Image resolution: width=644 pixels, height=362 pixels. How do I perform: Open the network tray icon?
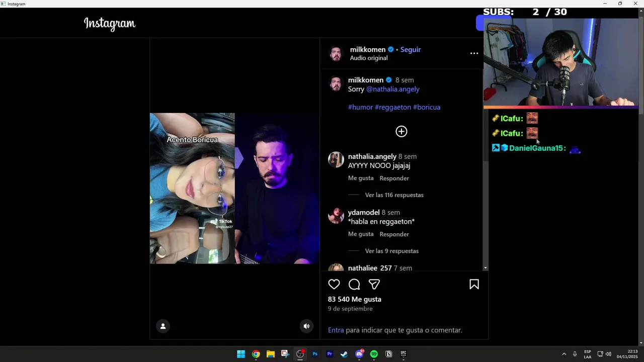[600, 354]
